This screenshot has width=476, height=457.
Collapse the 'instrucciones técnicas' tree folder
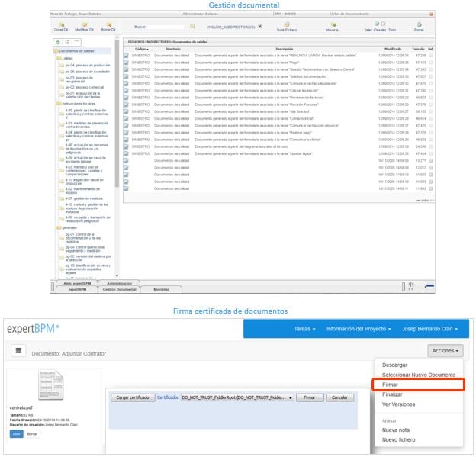(59, 104)
